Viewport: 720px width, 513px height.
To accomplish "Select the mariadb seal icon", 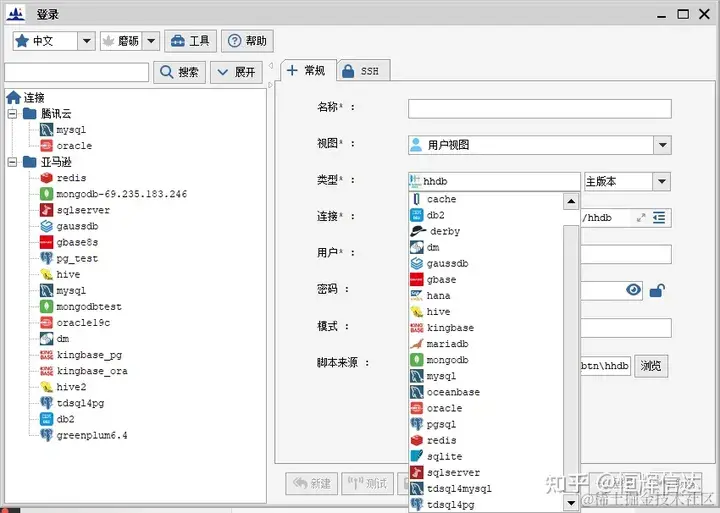I will (x=416, y=344).
